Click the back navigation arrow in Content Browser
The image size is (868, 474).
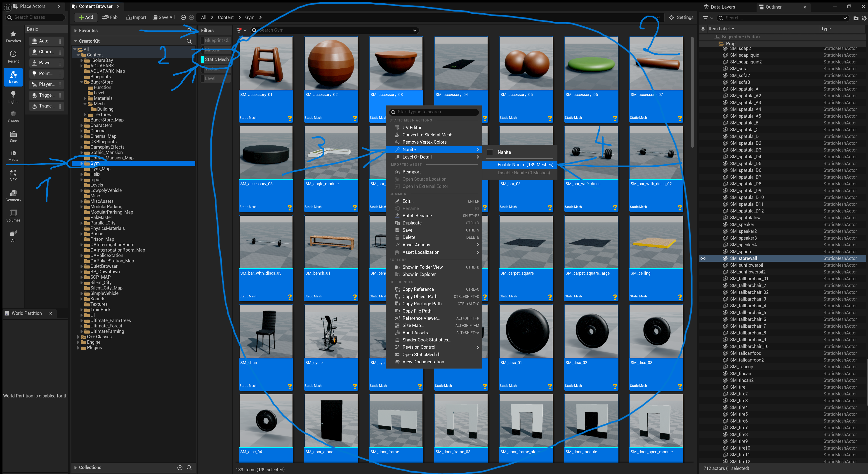pos(183,17)
